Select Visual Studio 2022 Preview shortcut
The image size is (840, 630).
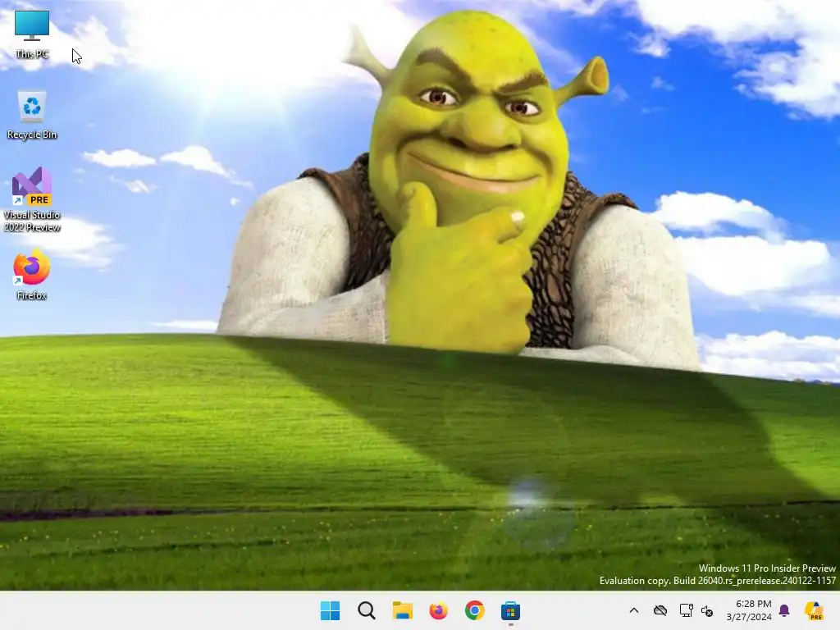pyautogui.click(x=32, y=199)
